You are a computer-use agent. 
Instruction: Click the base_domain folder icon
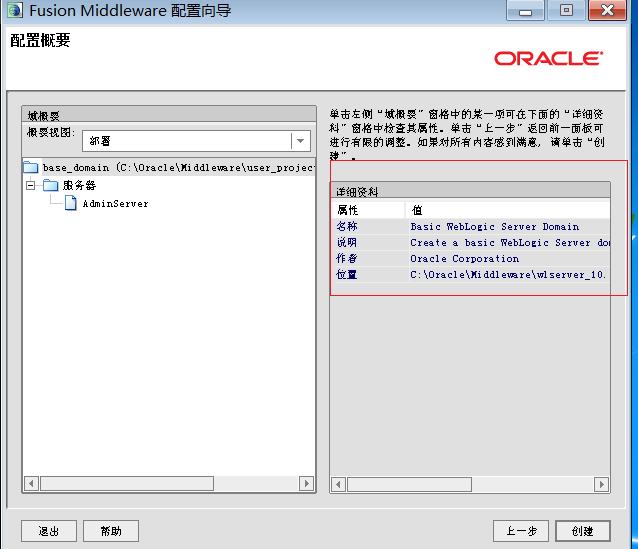(31, 167)
